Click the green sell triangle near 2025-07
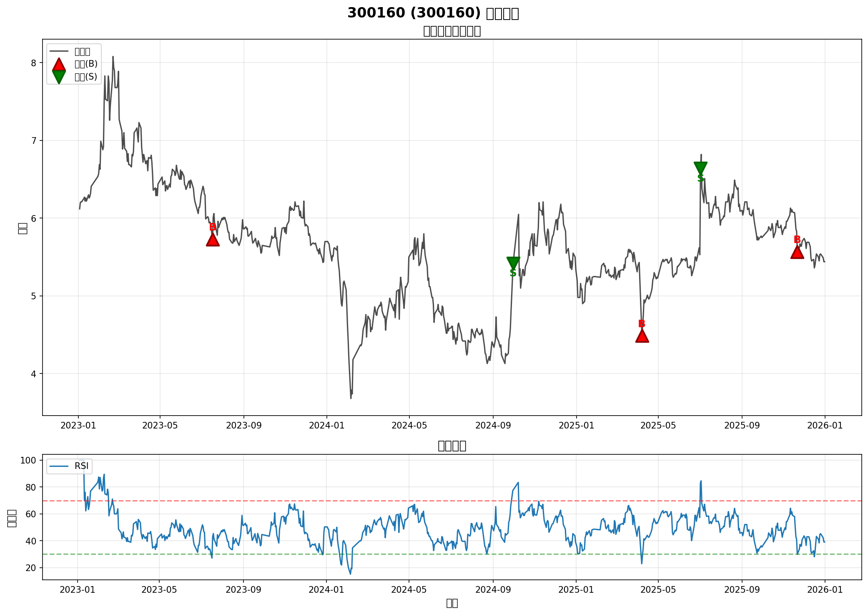This screenshot has height=614, width=868. (700, 168)
